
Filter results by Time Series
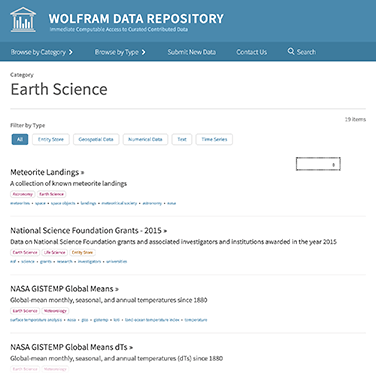214,139
